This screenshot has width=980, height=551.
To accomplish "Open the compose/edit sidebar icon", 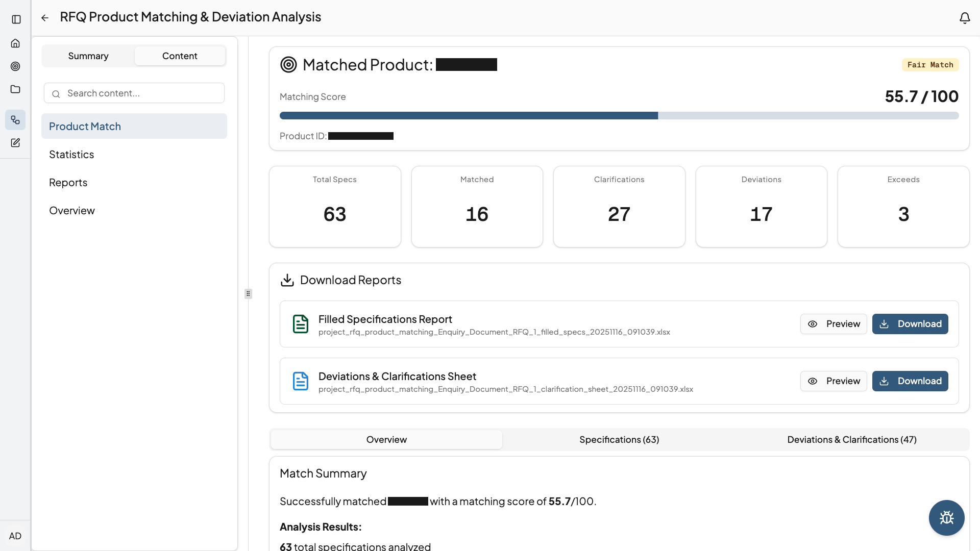I will point(15,143).
